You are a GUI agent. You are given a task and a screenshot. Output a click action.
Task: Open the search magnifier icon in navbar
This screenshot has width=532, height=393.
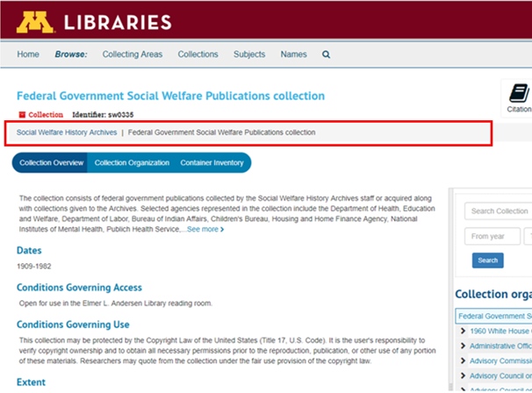coord(326,54)
